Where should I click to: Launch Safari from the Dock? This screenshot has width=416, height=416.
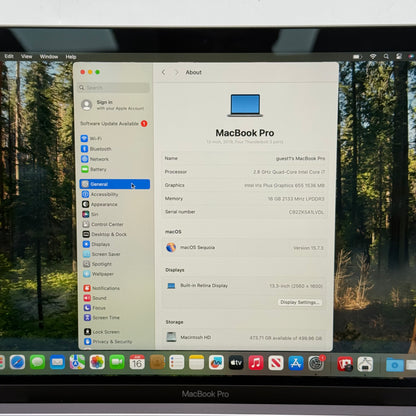[x=17, y=362]
